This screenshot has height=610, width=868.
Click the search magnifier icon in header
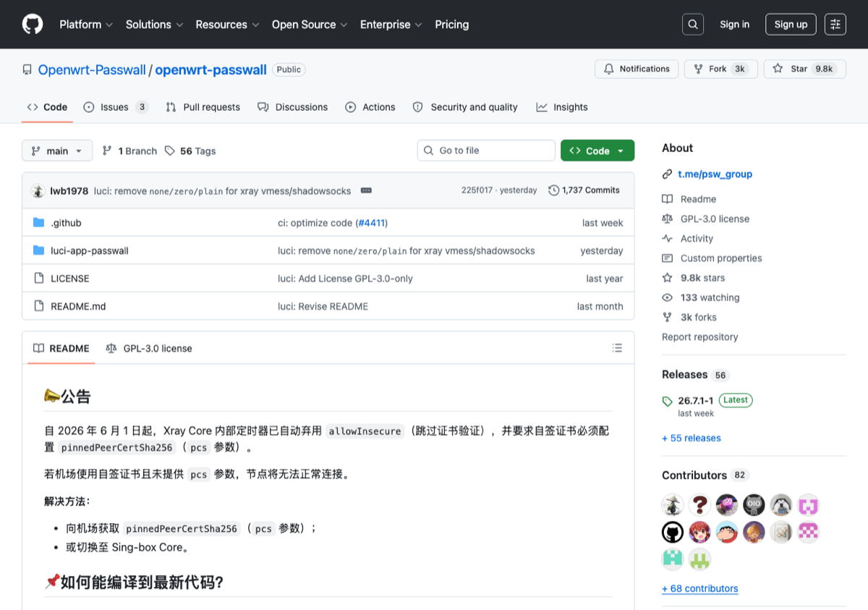tap(693, 25)
